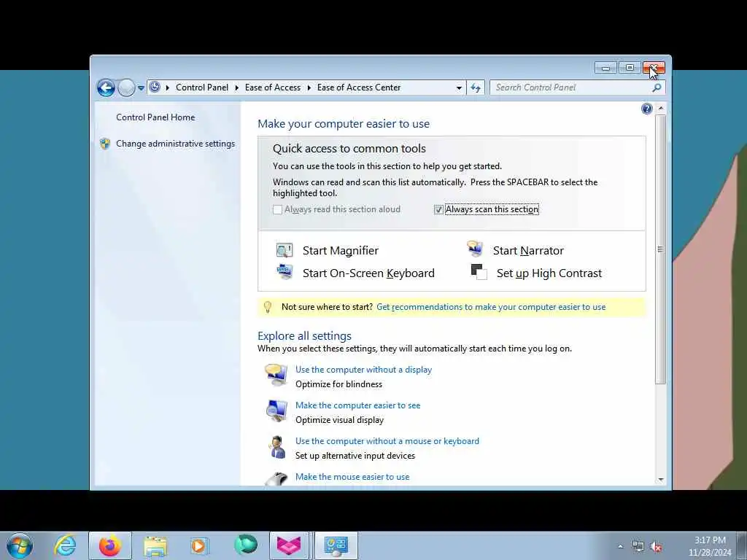Open Firefox from the taskbar
747x560 pixels.
click(x=109, y=545)
